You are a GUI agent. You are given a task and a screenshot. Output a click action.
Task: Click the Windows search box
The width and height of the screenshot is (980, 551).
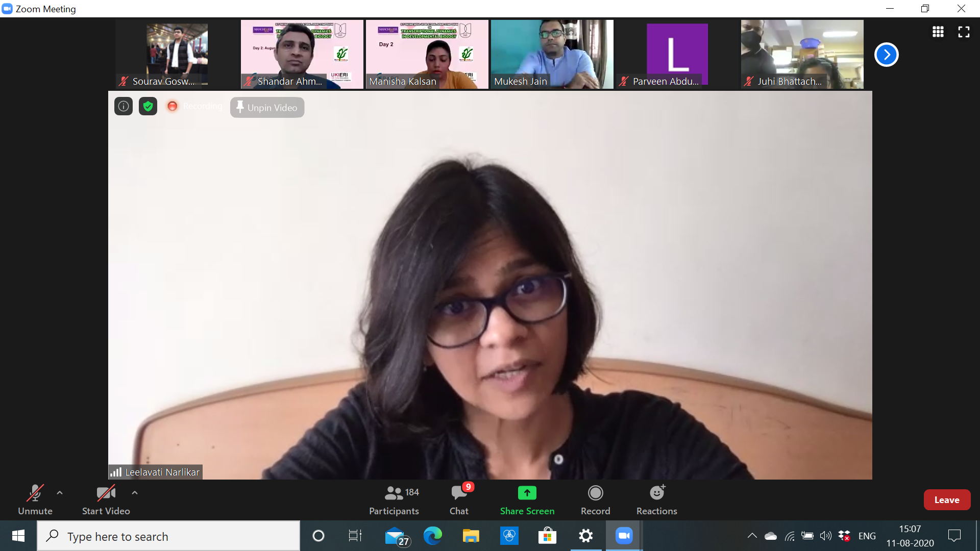(168, 536)
